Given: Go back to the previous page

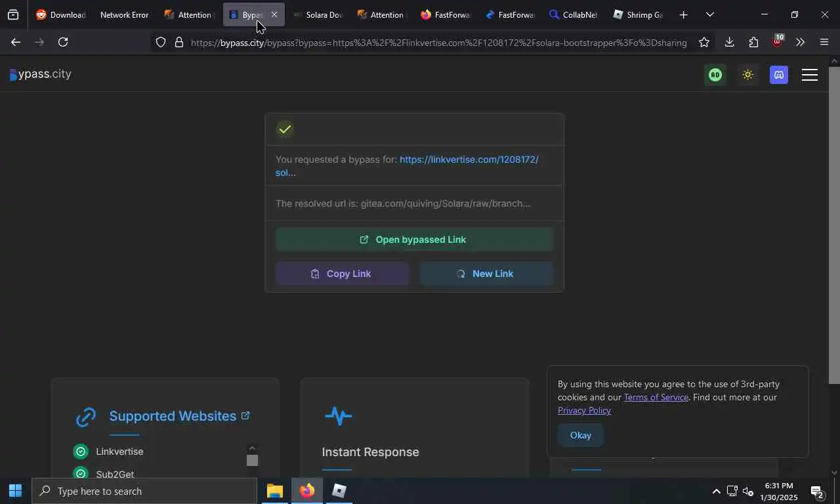Looking at the screenshot, I should tap(16, 42).
